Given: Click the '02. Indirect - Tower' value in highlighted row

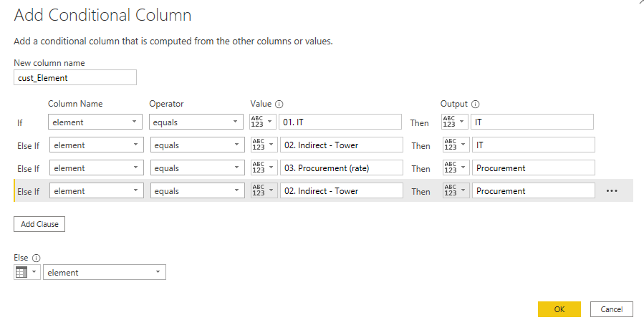Looking at the screenshot, I should pos(342,191).
